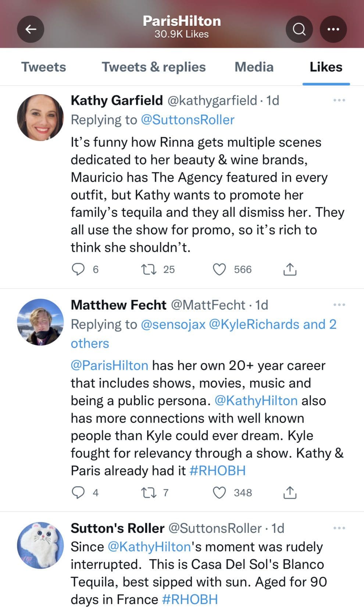Switch to the Tweets & replies tab
This screenshot has width=364, height=610.
pyautogui.click(x=154, y=67)
